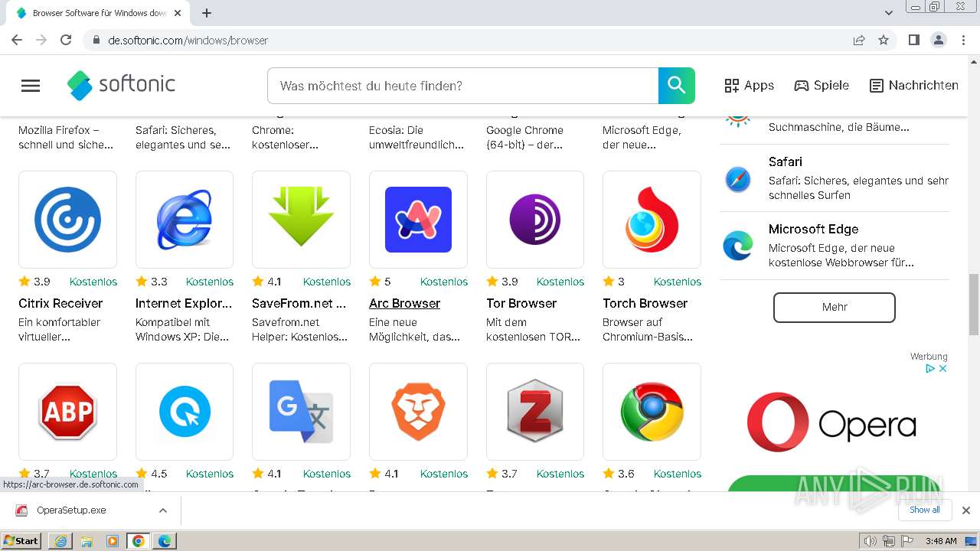Image resolution: width=980 pixels, height=551 pixels.
Task: Open Chrome from the taskbar
Action: pyautogui.click(x=139, y=541)
